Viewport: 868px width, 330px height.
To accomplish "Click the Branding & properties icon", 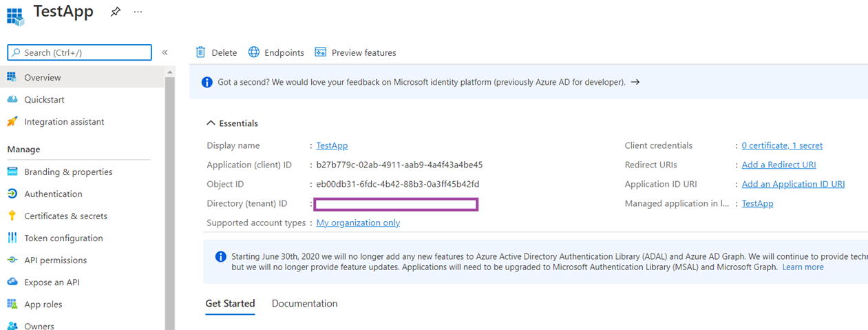I will [x=12, y=172].
